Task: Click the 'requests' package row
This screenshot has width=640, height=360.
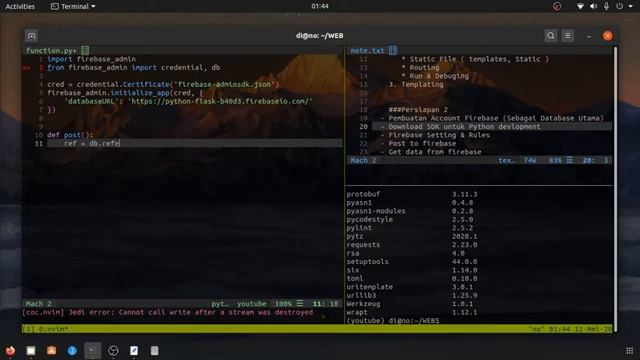Action: click(412, 245)
